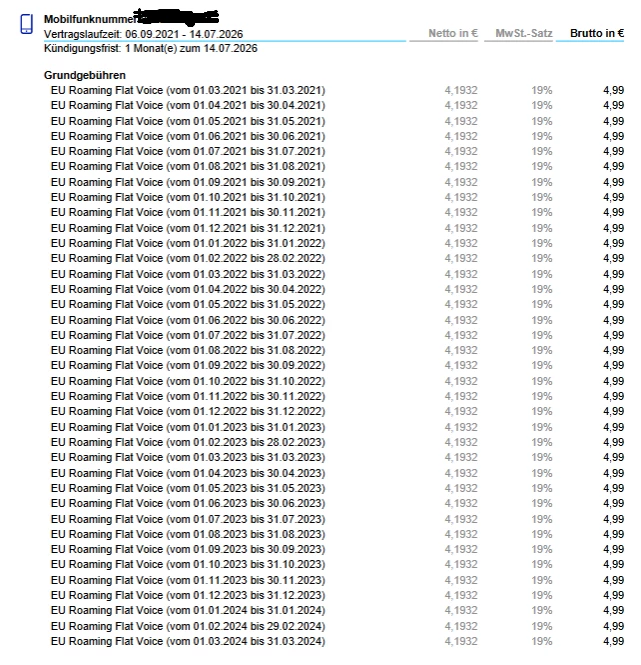
Task: Select the row for 01.05.2023 bis 31.05.2023
Action: click(x=337, y=488)
